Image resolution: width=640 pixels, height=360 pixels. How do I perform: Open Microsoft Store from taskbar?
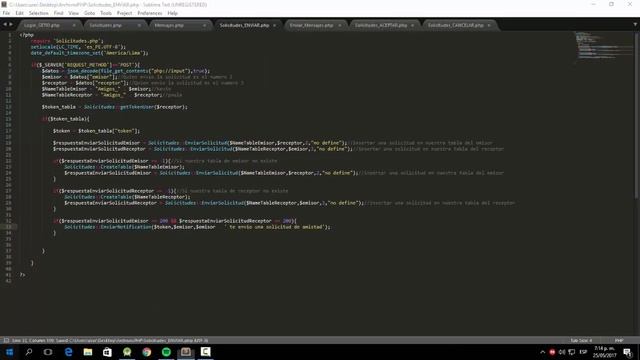point(107,352)
